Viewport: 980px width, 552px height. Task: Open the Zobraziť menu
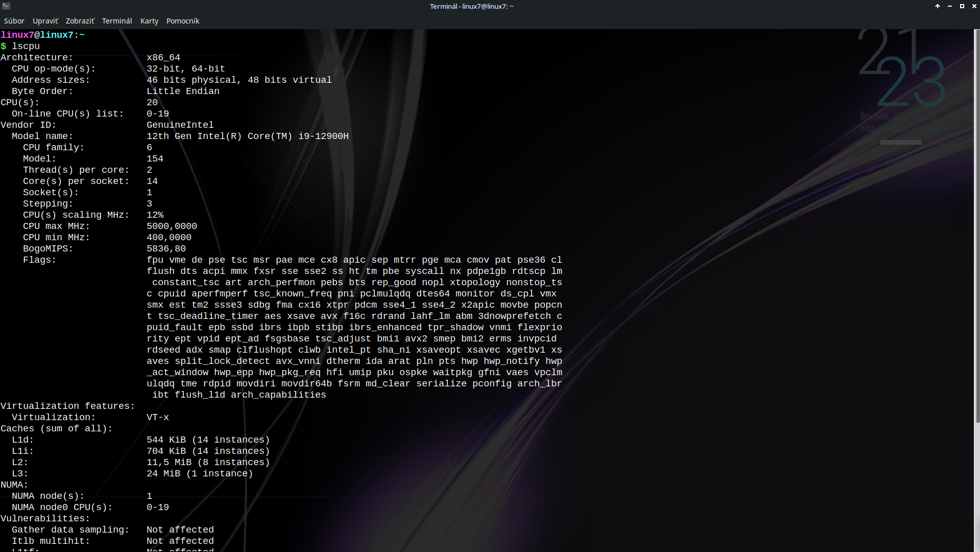point(80,21)
